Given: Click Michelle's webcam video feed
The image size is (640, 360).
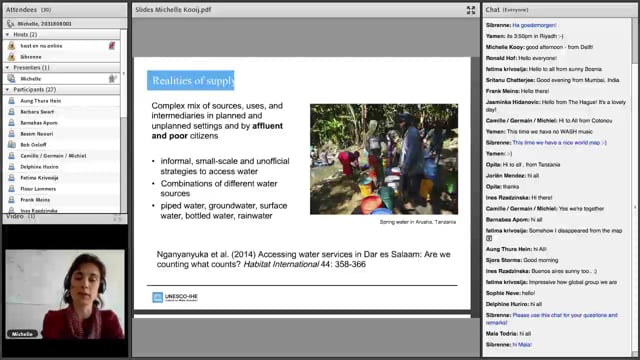Looking at the screenshot, I should coord(65,294).
